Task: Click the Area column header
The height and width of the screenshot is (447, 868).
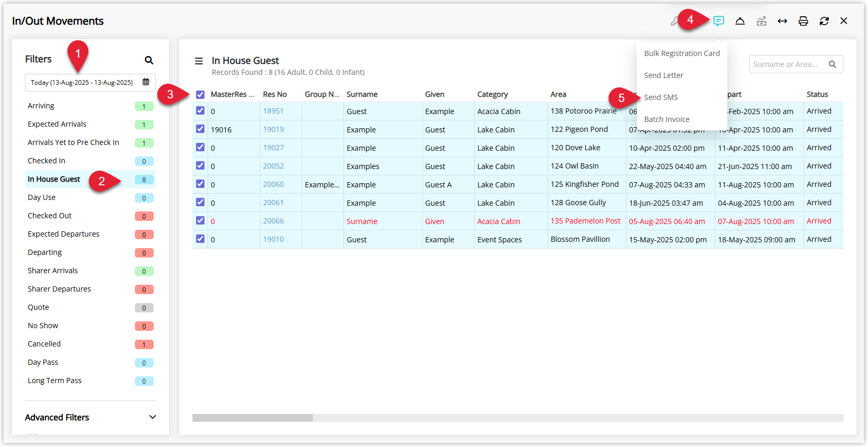Action: 558,94
